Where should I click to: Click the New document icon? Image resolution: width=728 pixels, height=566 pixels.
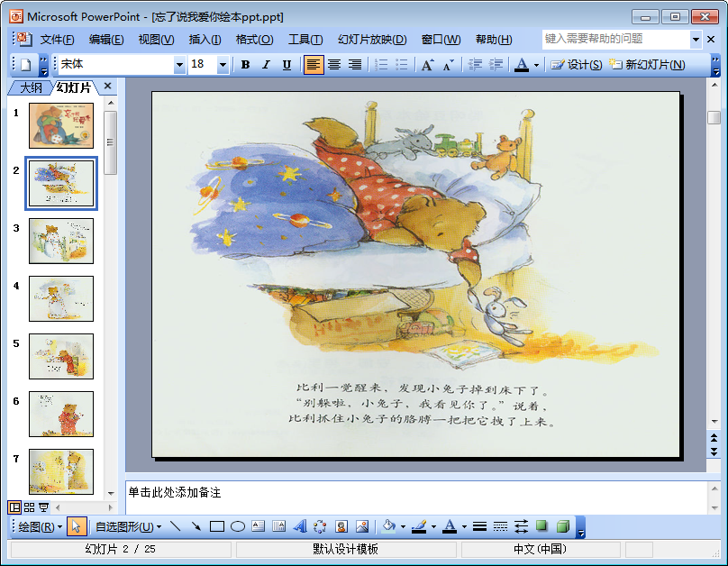[x=26, y=65]
